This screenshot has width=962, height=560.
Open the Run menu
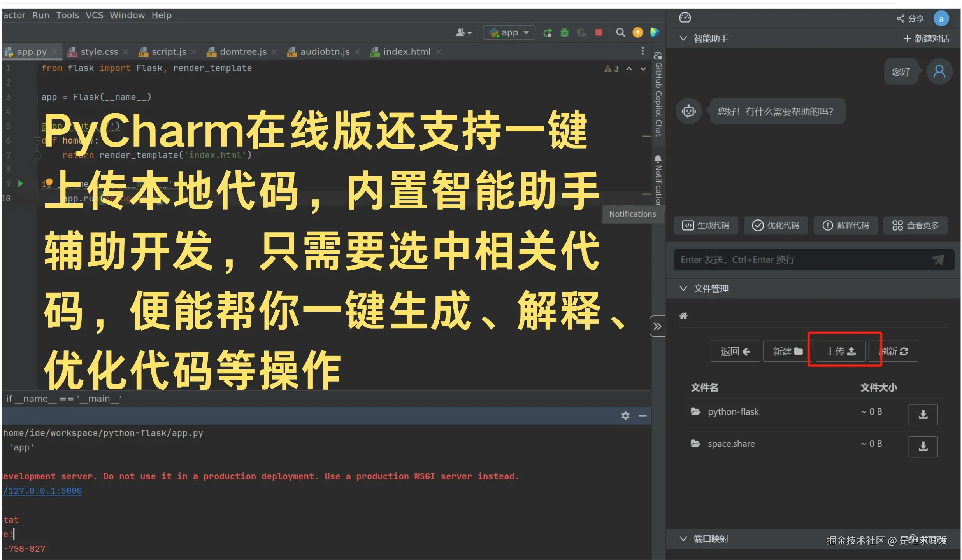coord(40,15)
